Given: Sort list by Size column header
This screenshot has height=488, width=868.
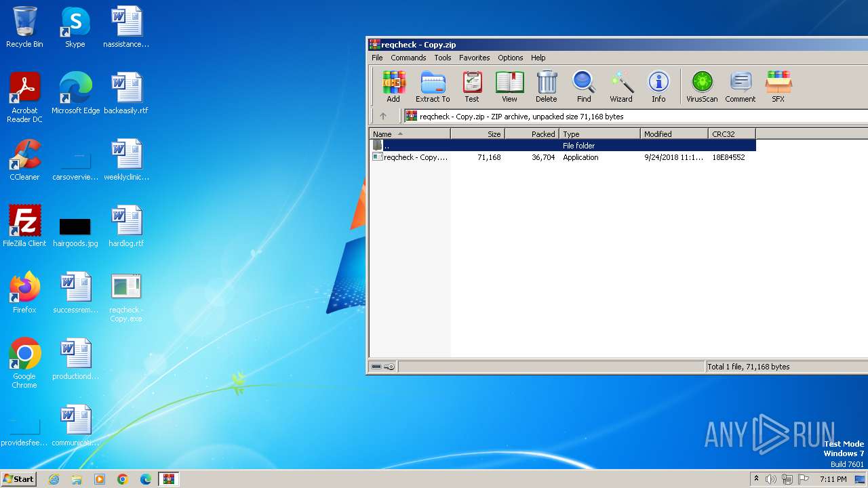Looking at the screenshot, I should point(477,134).
